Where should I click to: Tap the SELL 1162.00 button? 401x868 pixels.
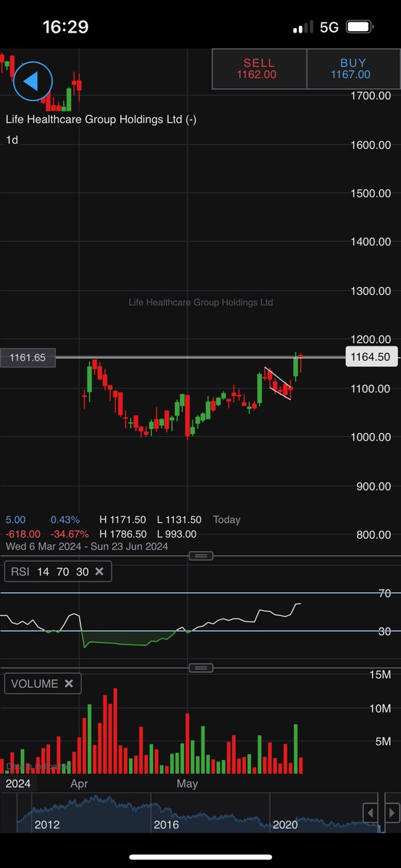pos(259,69)
